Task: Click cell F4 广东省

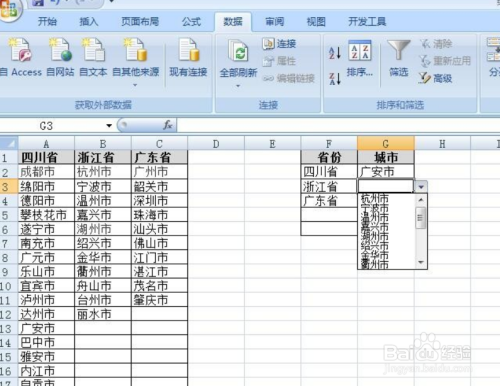Action: point(329,201)
